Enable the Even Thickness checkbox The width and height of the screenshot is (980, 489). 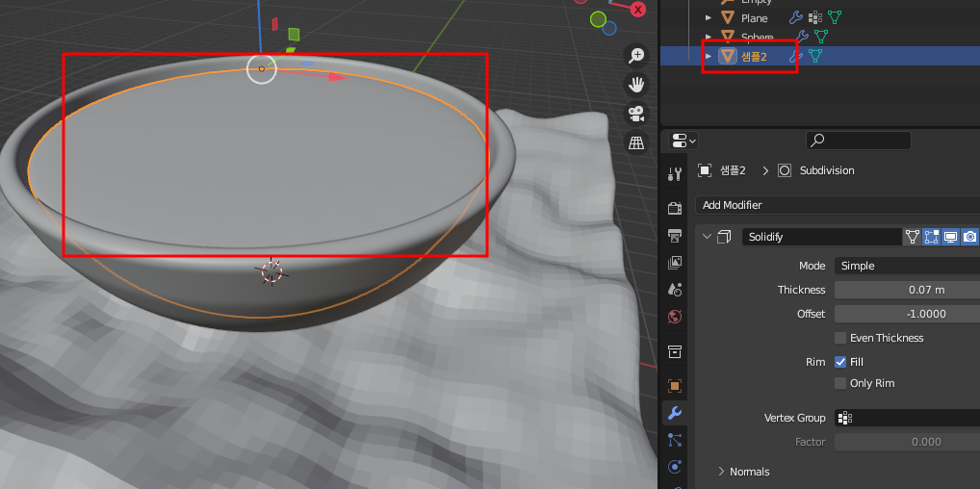840,338
